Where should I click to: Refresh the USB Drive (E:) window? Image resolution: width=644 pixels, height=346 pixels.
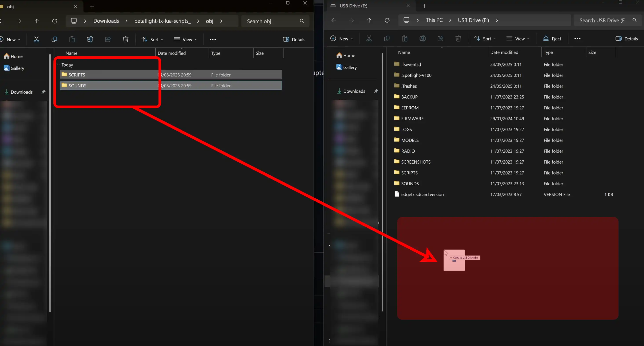(387, 20)
